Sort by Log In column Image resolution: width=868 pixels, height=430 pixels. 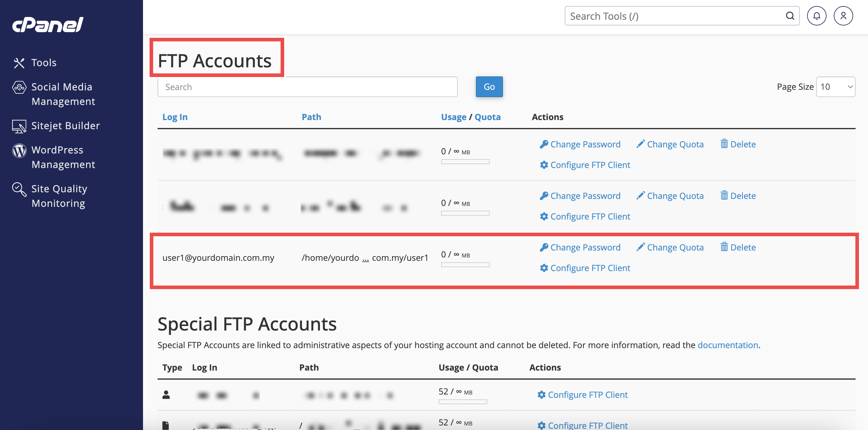point(175,117)
